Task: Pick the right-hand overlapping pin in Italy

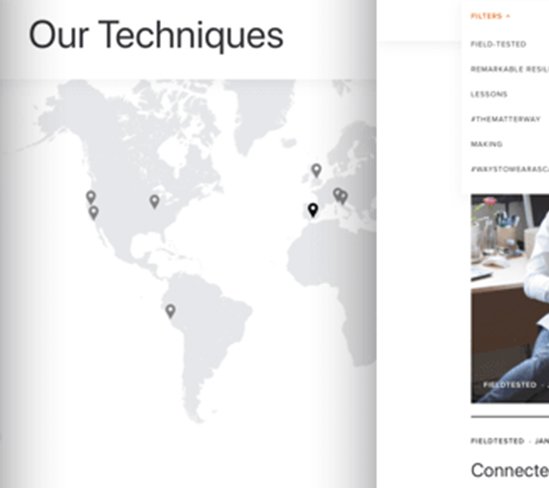Action: (344, 197)
